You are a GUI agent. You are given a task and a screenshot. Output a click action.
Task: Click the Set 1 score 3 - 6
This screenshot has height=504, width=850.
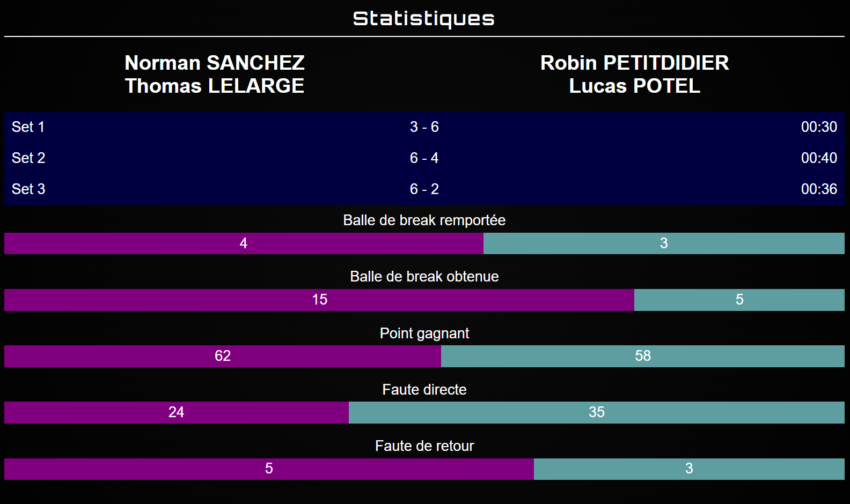(x=424, y=127)
